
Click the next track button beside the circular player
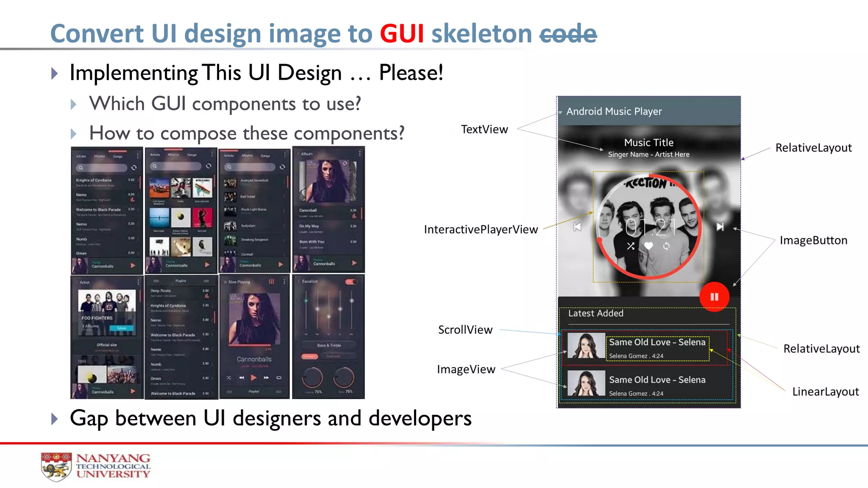720,227
